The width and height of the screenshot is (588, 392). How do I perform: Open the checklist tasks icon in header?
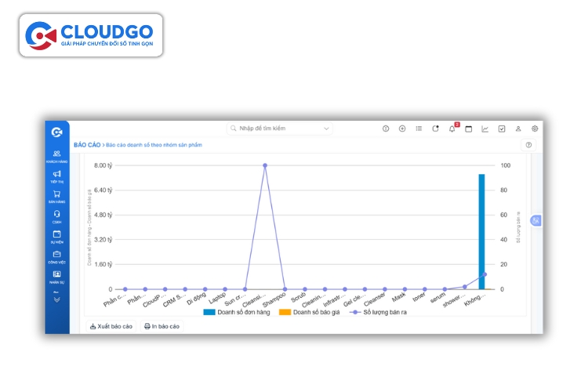point(502,129)
